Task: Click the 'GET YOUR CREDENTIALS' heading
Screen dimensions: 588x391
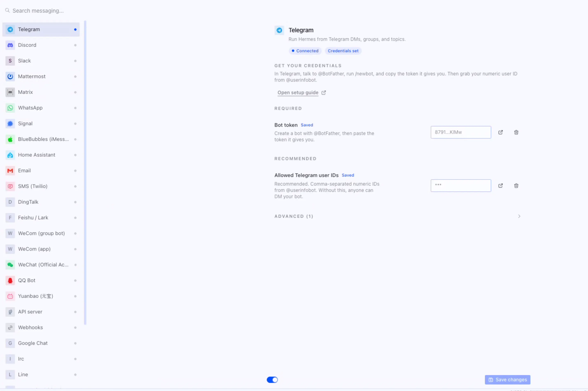Action: (308, 66)
